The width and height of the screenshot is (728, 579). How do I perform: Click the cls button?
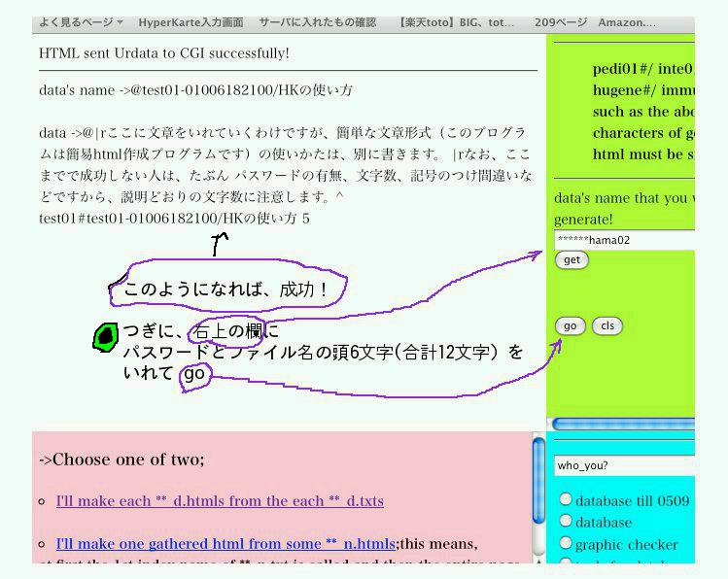pyautogui.click(x=607, y=325)
